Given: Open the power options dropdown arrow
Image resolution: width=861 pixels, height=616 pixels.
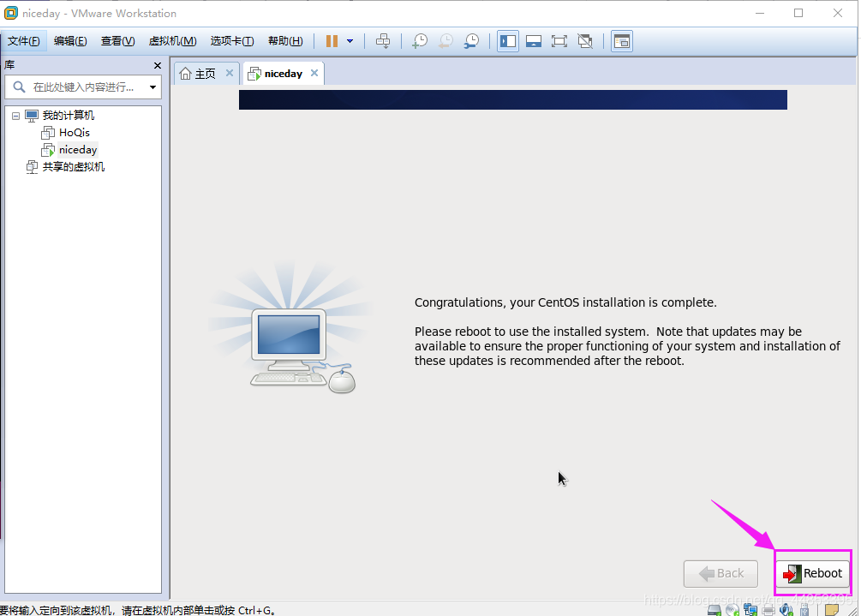Looking at the screenshot, I should pos(350,41).
